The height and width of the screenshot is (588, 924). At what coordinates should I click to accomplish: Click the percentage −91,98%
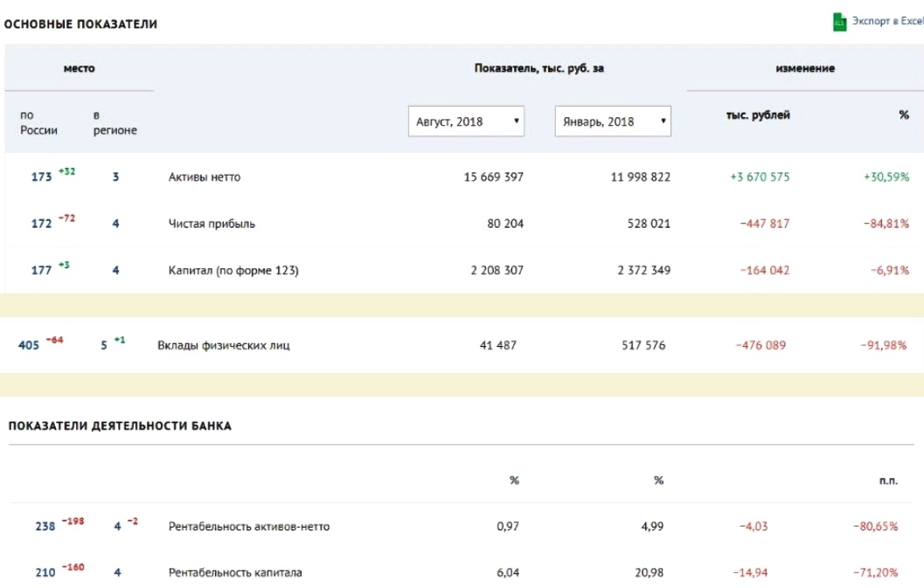tap(883, 345)
